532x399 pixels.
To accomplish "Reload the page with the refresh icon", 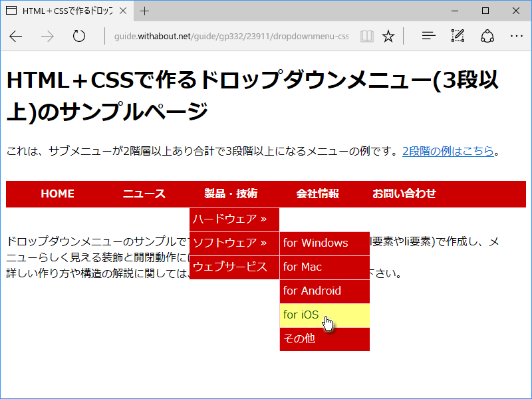I will tap(79, 36).
